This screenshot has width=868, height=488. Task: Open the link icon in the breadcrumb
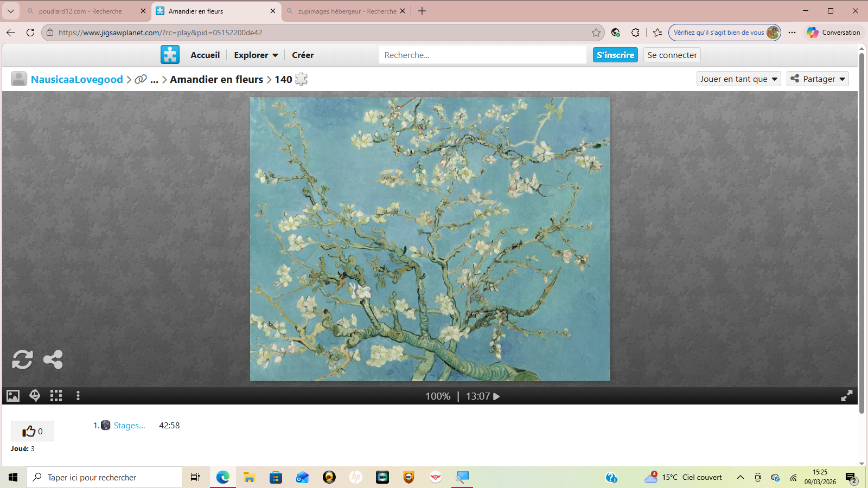[141, 79]
